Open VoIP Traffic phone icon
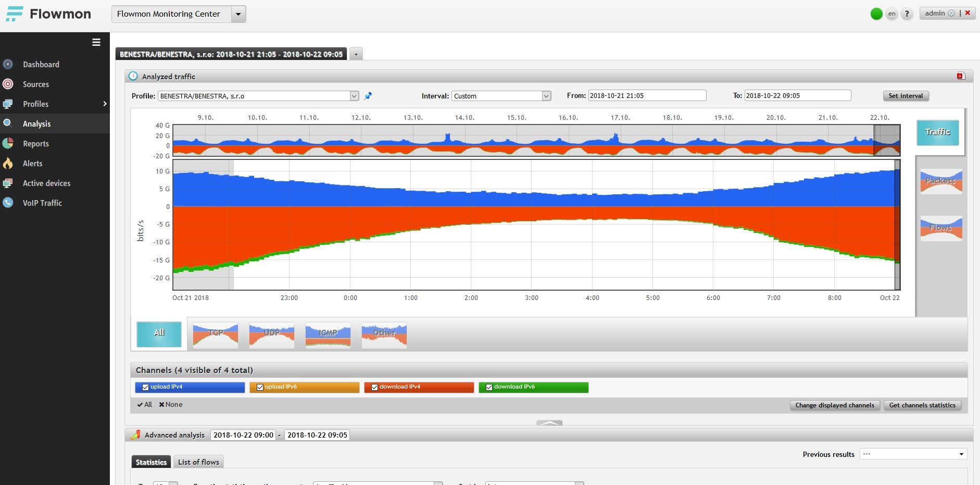 pyautogui.click(x=8, y=203)
